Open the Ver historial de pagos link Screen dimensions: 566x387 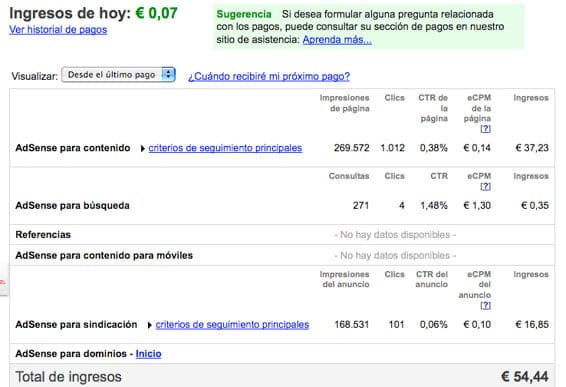point(58,30)
